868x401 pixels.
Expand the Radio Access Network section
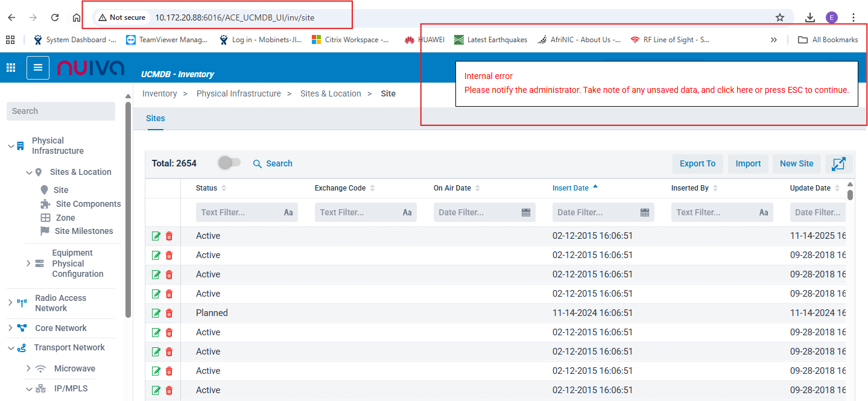(x=10, y=303)
